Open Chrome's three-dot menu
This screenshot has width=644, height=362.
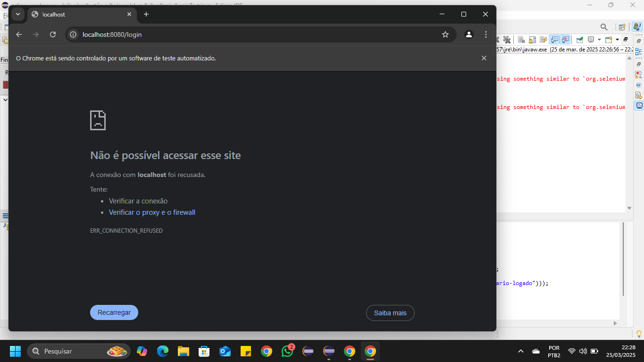[485, 34]
